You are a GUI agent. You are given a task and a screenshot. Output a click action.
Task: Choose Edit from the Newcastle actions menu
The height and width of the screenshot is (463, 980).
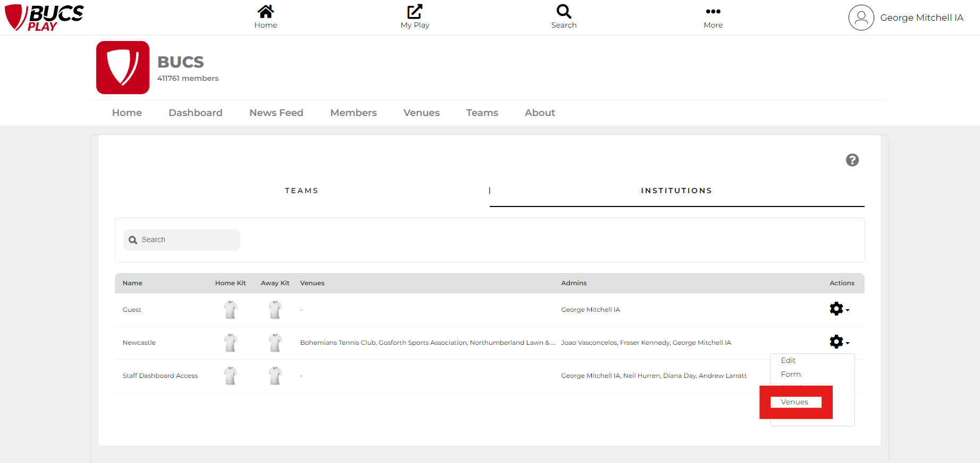pyautogui.click(x=788, y=360)
